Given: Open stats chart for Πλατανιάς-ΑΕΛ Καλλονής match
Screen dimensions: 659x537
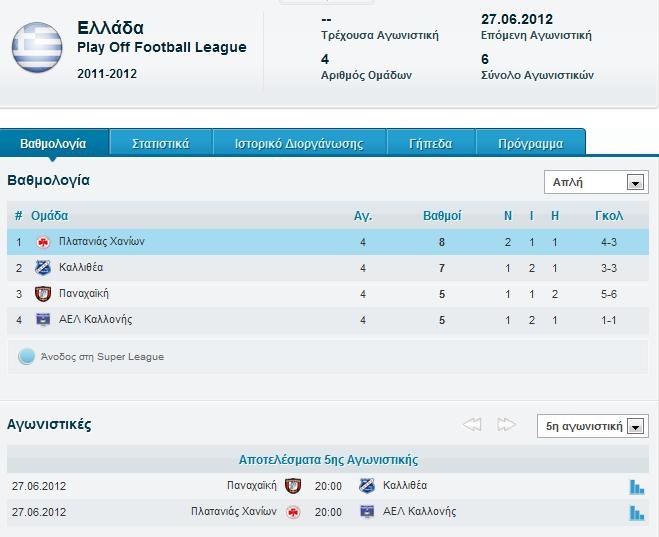Looking at the screenshot, I should click(x=637, y=513).
